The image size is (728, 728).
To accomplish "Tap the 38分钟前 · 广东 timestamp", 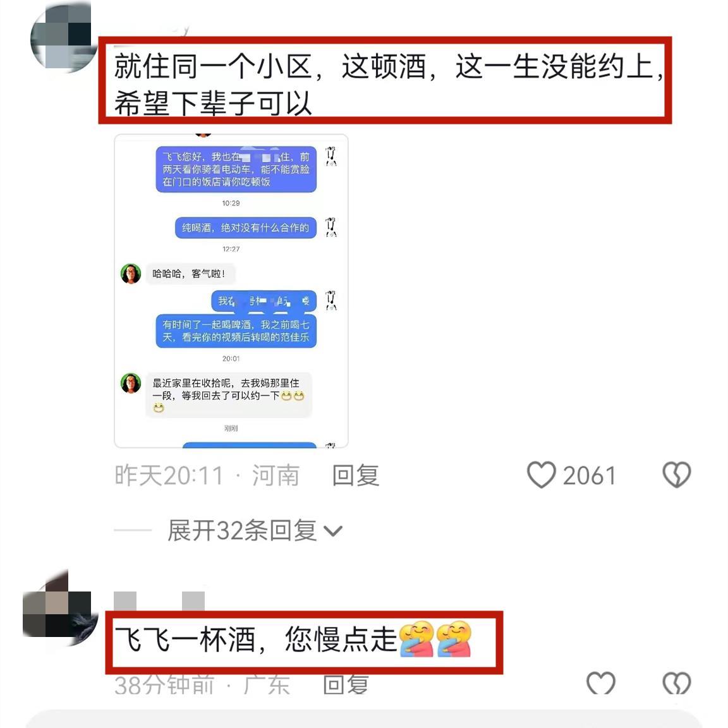I will (202, 685).
